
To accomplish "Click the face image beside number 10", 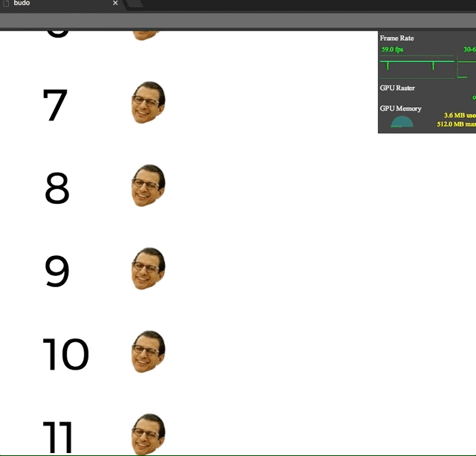I will tap(149, 352).
